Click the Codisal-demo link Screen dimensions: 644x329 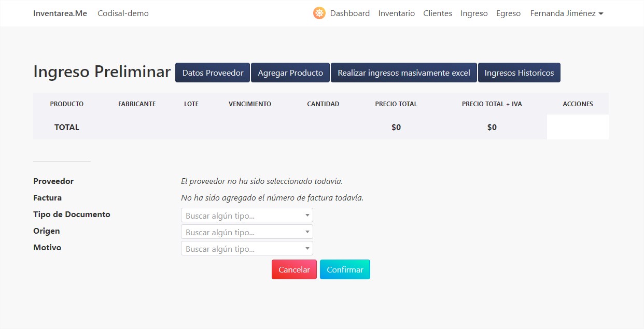123,13
